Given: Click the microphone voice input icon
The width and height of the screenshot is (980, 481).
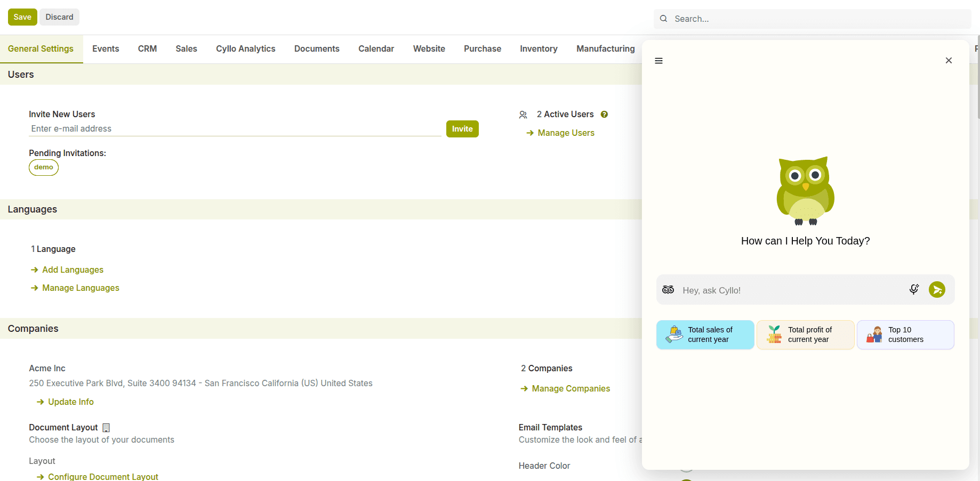Looking at the screenshot, I should click(914, 289).
